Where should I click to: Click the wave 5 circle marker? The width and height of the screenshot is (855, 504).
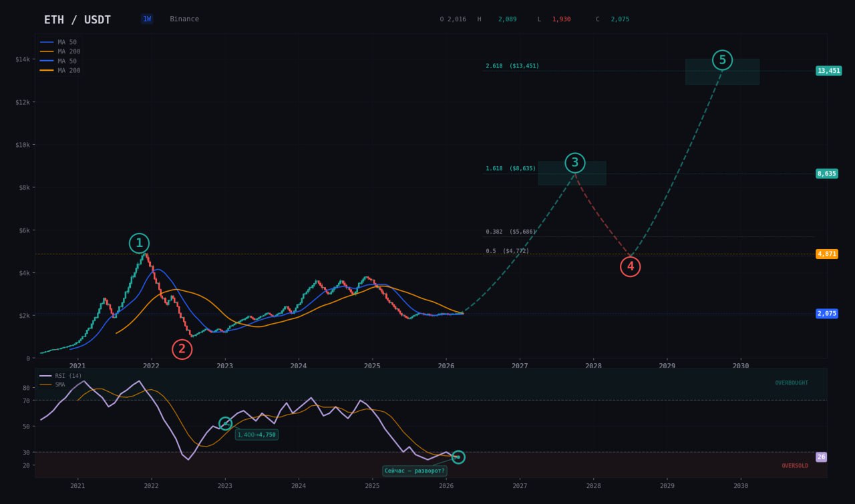[721, 60]
